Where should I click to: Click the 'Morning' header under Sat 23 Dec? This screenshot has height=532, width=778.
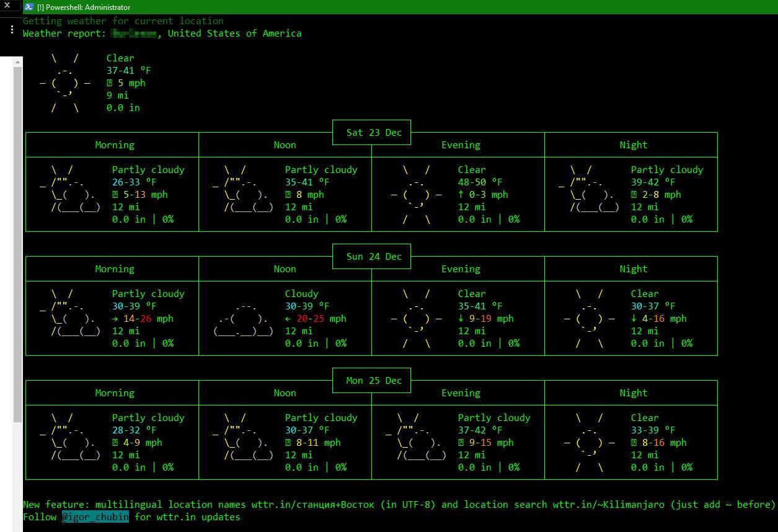click(115, 145)
